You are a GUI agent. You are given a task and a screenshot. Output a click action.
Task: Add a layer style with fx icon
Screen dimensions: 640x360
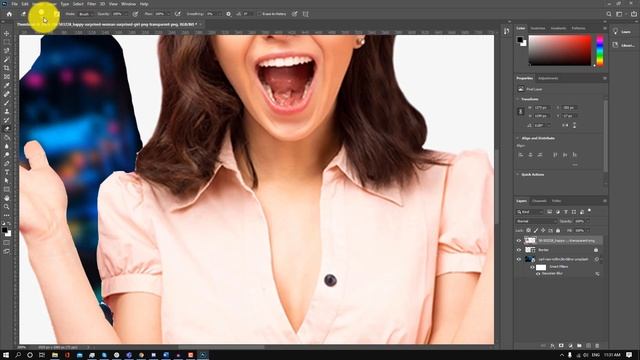(552, 345)
